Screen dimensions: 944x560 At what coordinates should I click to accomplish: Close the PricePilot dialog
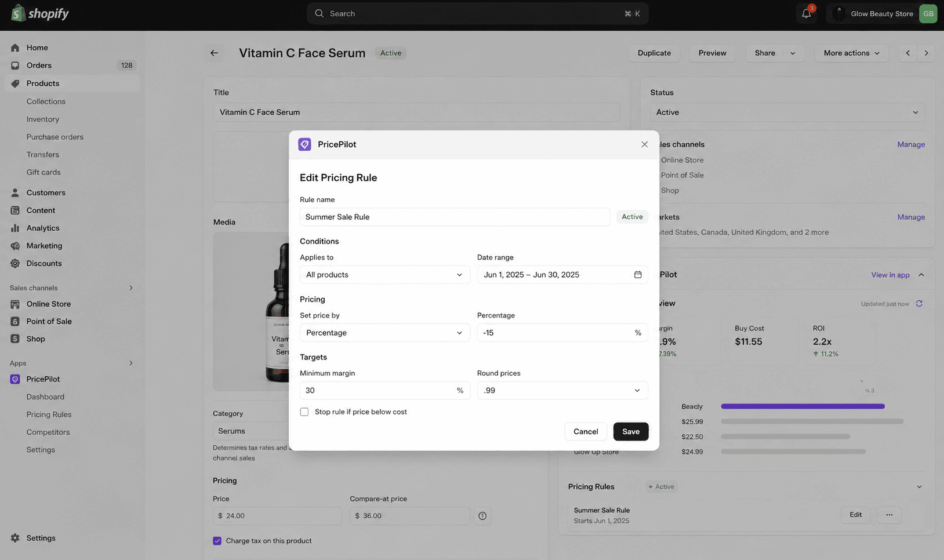pyautogui.click(x=644, y=144)
